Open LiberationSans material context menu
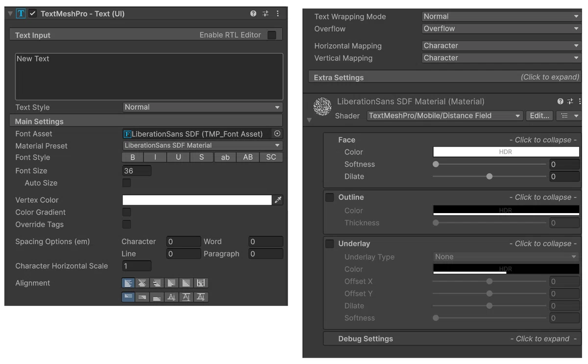The image size is (588, 364). click(x=580, y=101)
